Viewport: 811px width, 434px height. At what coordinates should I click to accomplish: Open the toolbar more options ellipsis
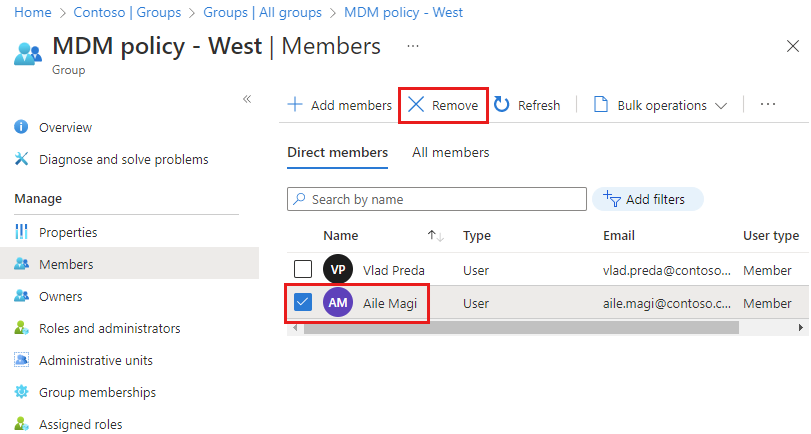[x=768, y=105]
